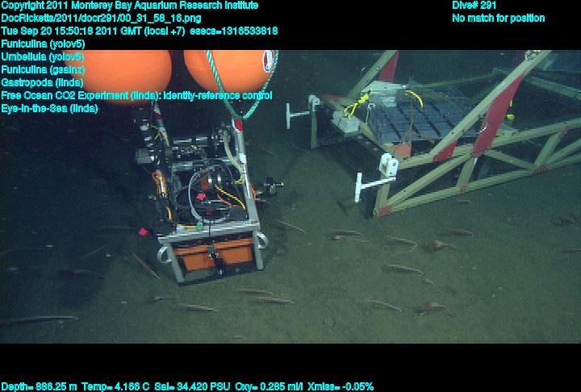Click the orange instrument box at frame bottom
This screenshot has width=581, height=392.
pos(213,255)
